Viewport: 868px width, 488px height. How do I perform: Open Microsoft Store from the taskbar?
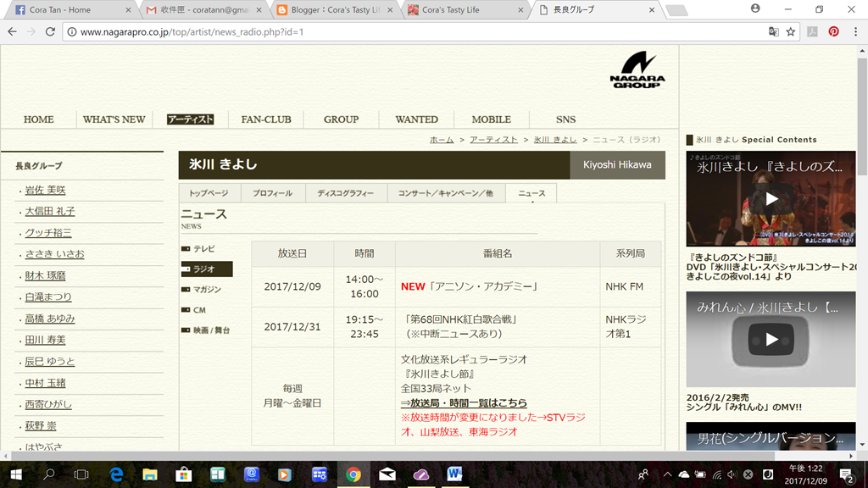(184, 474)
